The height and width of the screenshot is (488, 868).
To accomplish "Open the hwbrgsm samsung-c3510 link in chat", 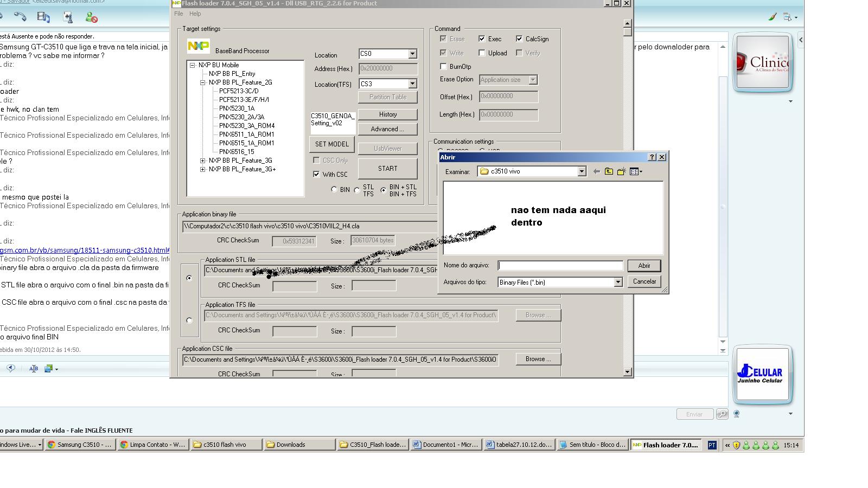I will [x=85, y=251].
